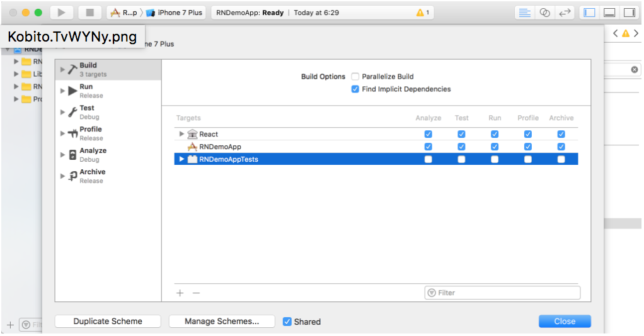
Task: Expand the Test action disclosure triangle
Action: point(62,112)
